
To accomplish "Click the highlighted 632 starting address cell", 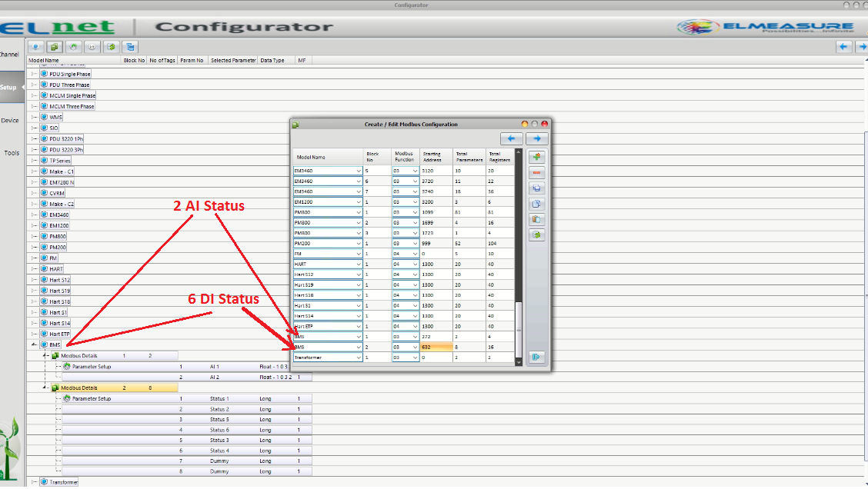I will tap(436, 348).
